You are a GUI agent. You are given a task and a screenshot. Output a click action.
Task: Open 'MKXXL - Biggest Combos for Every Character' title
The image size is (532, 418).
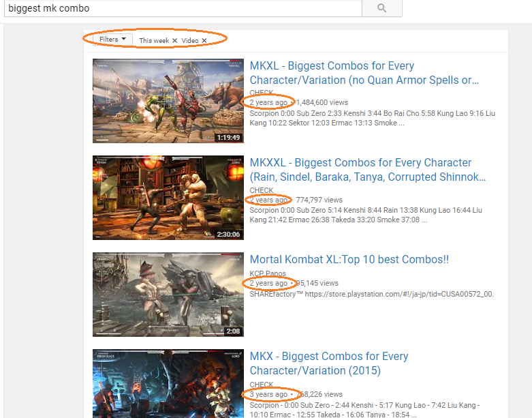(x=367, y=170)
